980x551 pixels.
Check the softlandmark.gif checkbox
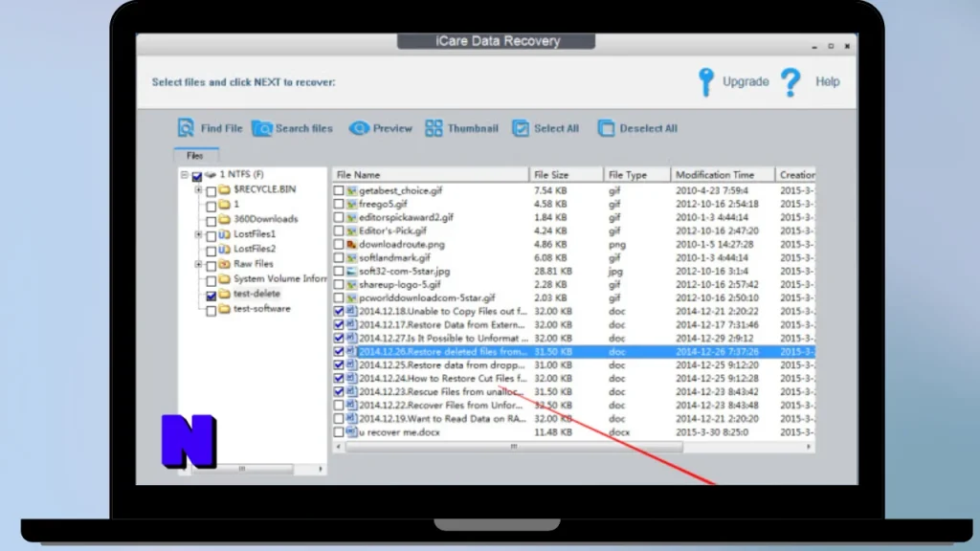coord(339,257)
